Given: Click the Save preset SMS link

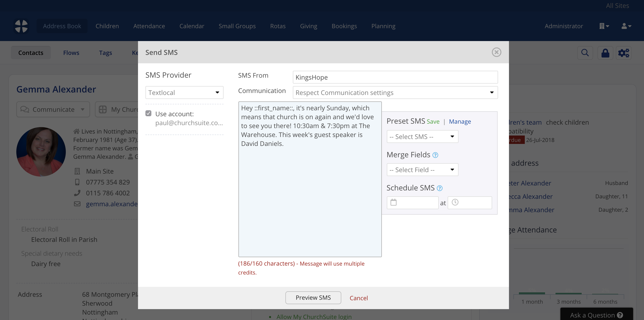Looking at the screenshot, I should pos(433,121).
